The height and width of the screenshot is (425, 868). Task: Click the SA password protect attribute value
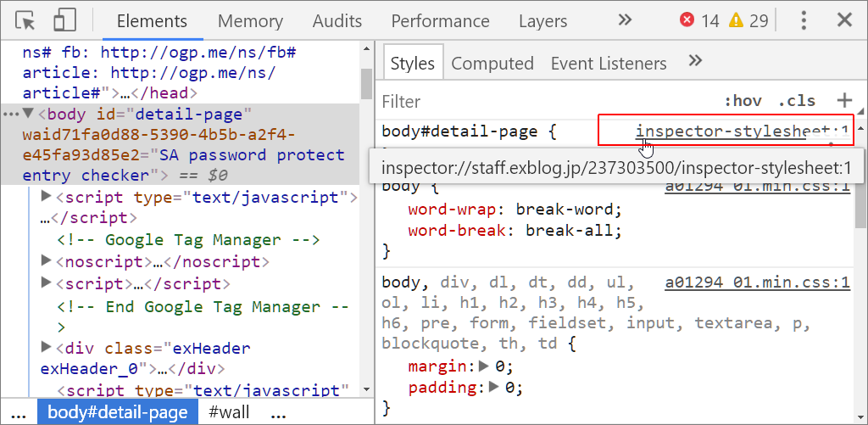click(183, 165)
